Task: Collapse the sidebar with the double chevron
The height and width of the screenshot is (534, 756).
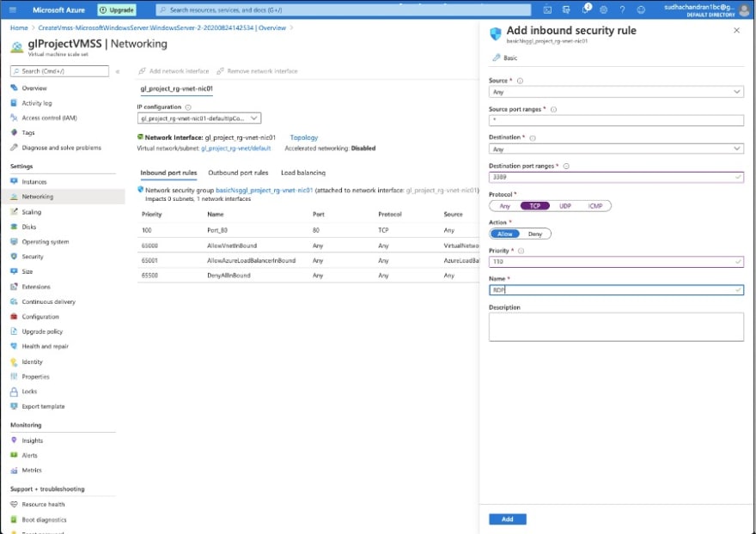Action: point(118,71)
